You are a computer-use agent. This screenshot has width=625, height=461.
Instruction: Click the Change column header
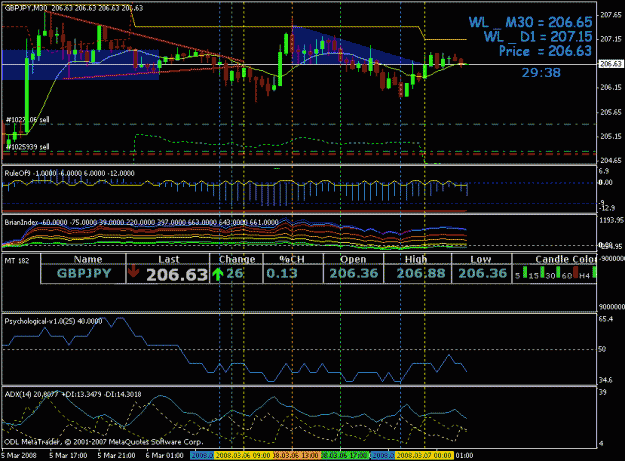coord(237,259)
